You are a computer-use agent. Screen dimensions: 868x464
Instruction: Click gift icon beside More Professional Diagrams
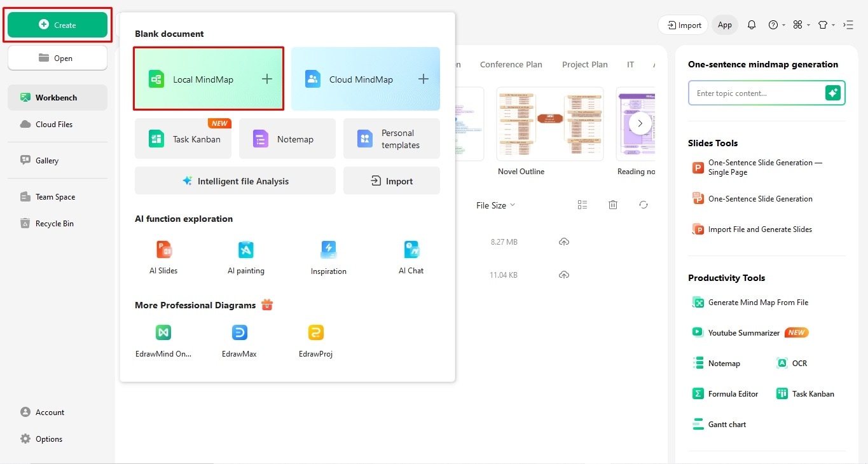[267, 304]
